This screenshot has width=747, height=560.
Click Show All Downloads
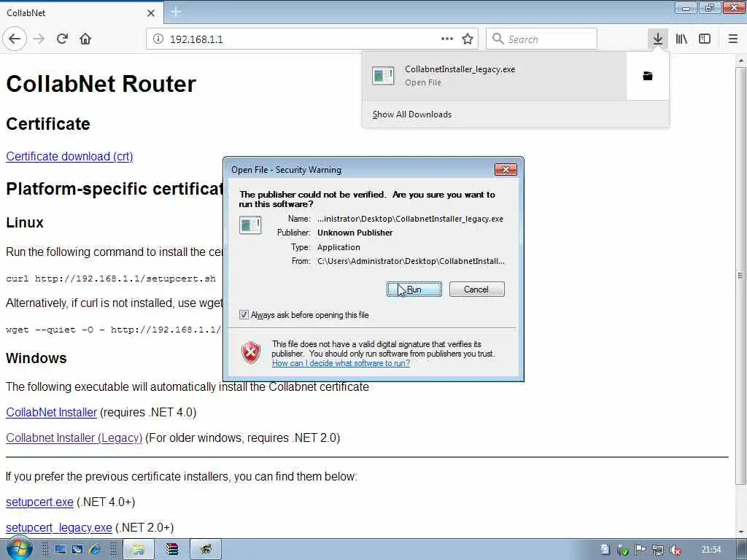[x=412, y=114]
